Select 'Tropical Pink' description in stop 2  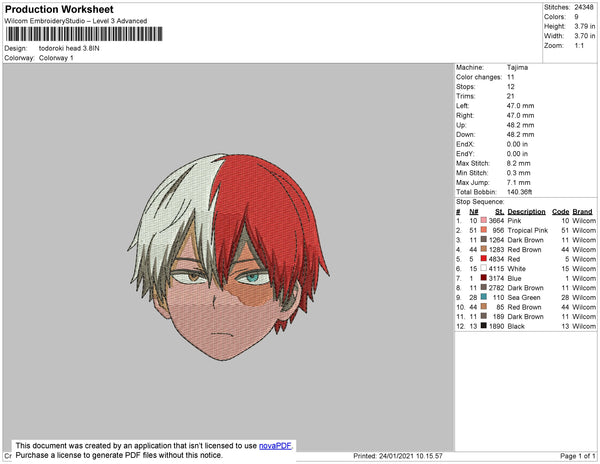(528, 230)
